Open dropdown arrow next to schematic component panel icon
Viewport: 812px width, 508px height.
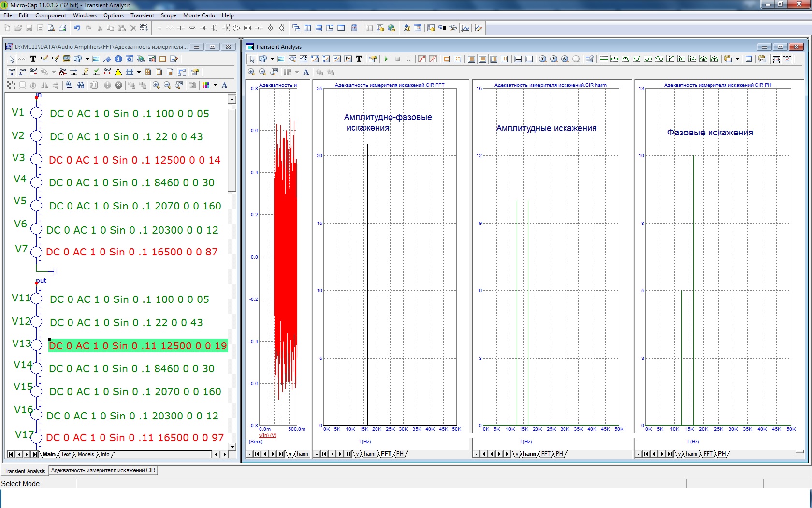tap(87, 59)
